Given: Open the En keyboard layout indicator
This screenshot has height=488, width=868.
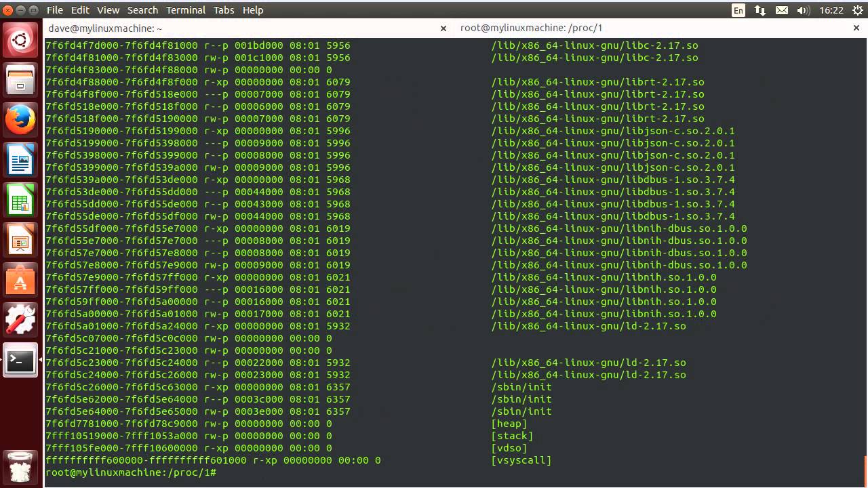Looking at the screenshot, I should click(738, 10).
